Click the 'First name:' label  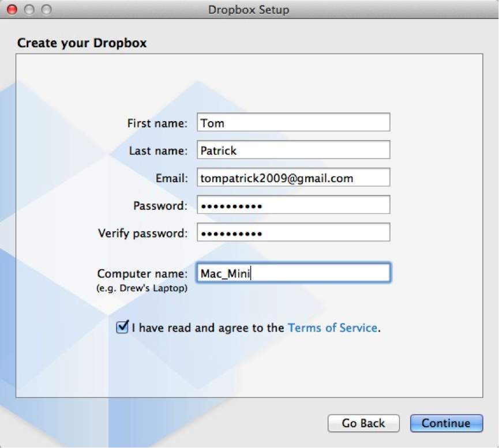157,123
